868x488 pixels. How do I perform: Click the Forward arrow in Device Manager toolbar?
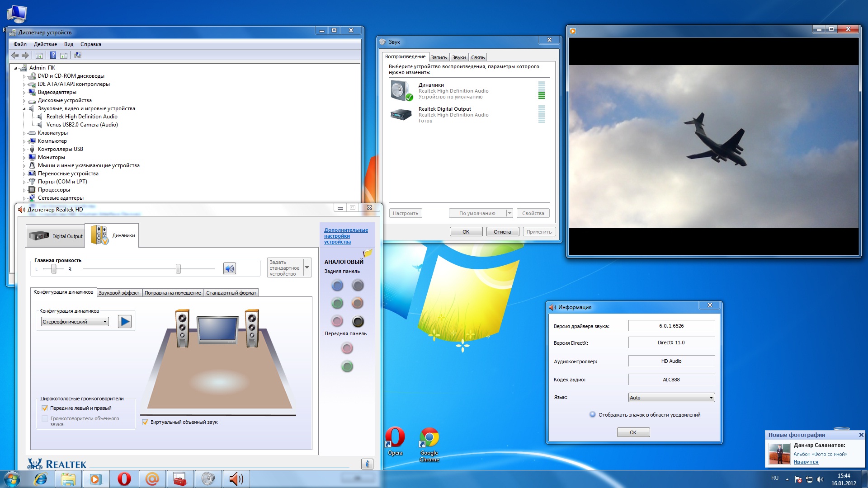tap(25, 55)
